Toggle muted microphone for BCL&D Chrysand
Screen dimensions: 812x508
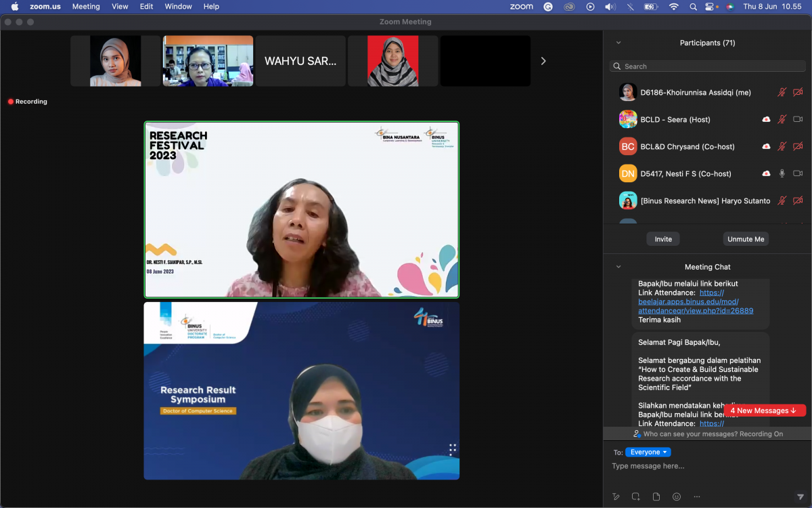[782, 146]
